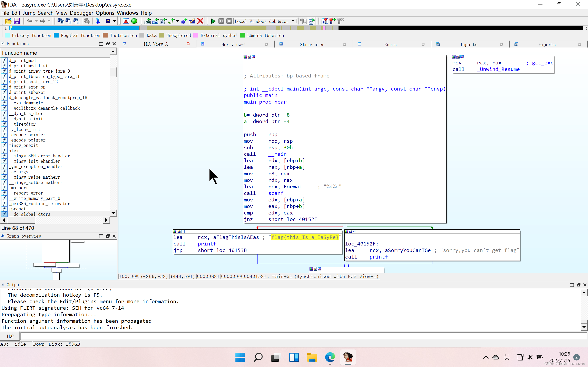The image size is (588, 367).
Task: Click the IDC command line button
Action: pyautogui.click(x=10, y=336)
